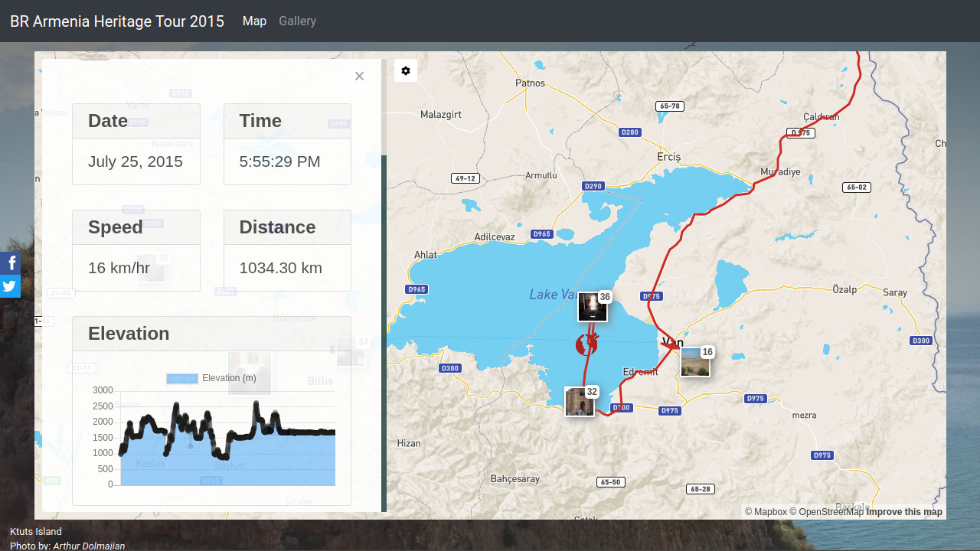Share the page on Facebook

(10, 263)
